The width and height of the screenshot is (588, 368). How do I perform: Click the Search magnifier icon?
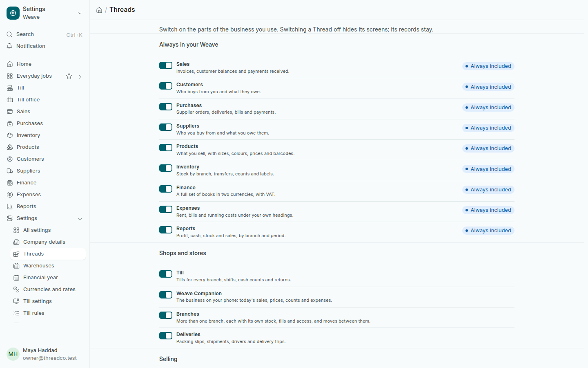pos(9,34)
